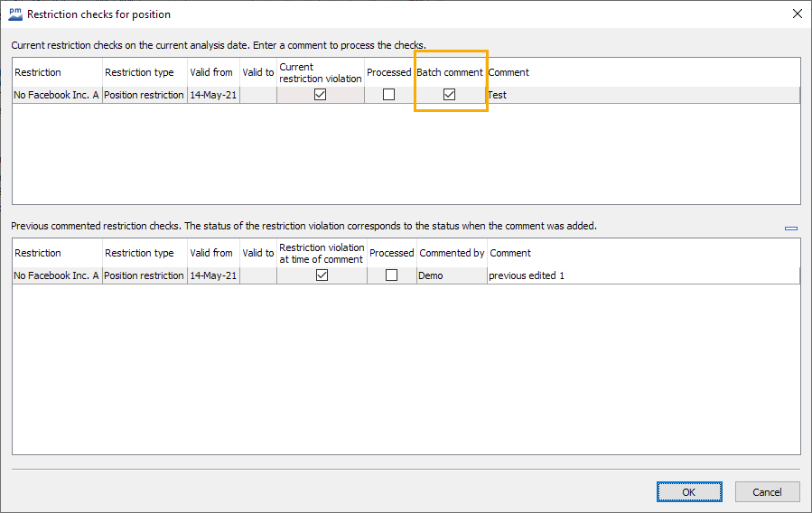Click the Valid from date in current checks table

212,95
